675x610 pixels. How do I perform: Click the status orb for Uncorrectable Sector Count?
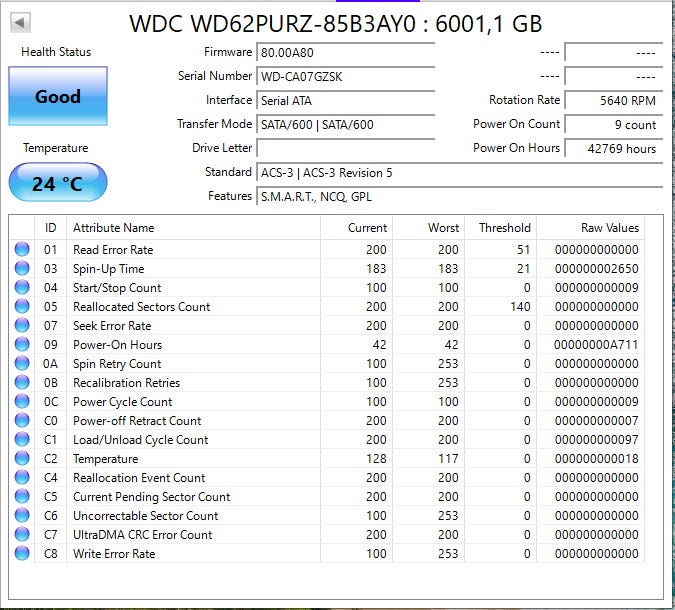(x=22, y=515)
